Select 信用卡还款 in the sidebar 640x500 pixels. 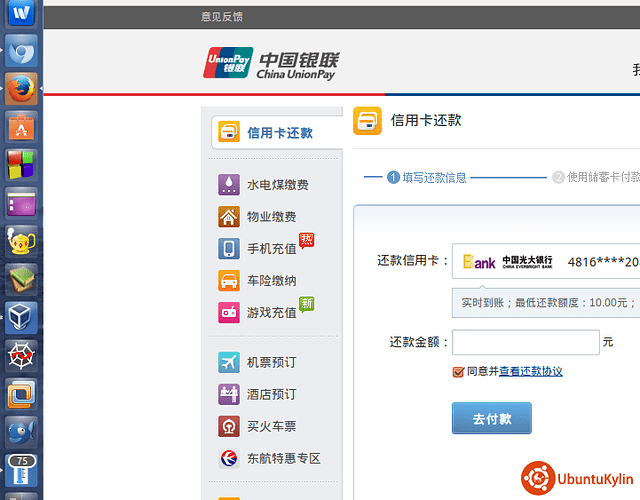(x=277, y=133)
